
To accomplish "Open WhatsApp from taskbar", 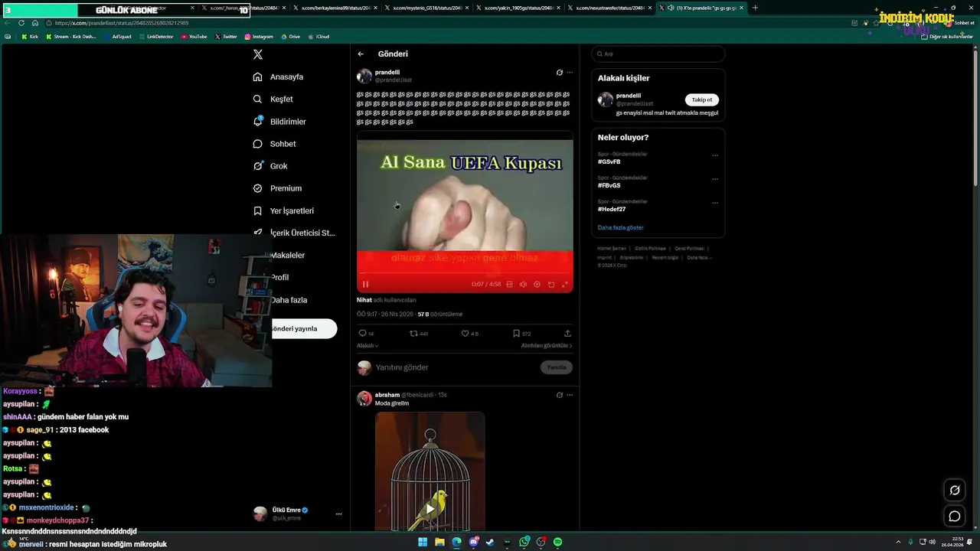I will (x=524, y=542).
